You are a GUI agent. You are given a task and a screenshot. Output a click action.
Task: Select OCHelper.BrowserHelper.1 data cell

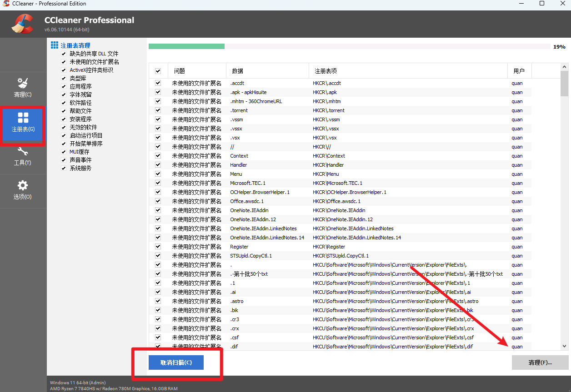pyautogui.click(x=260, y=192)
